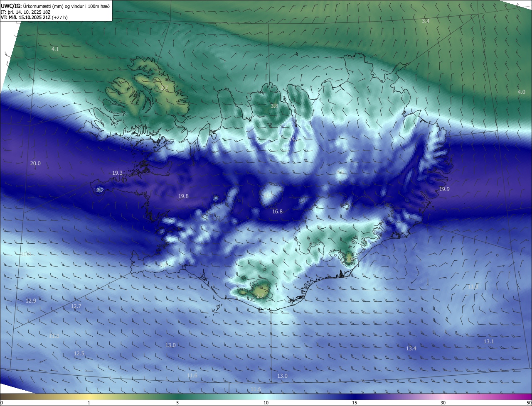Screen dimensions: 532x406
Task: Click the 16.8 value label on the map
Action: [x=277, y=211]
